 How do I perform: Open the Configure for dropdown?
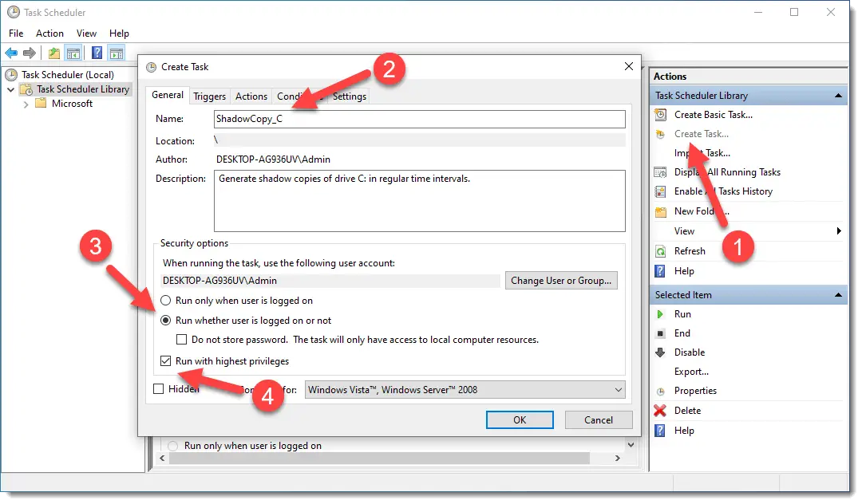pos(617,389)
